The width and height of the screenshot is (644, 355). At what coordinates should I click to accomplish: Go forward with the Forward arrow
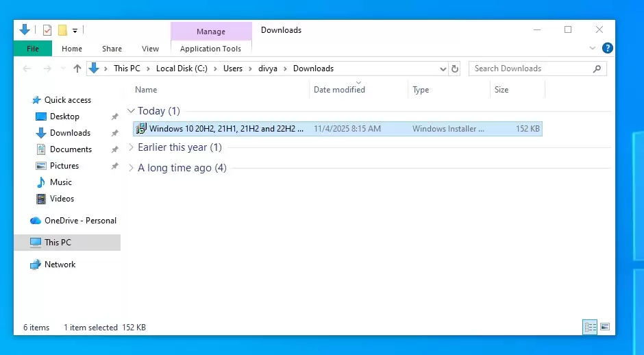(47, 69)
